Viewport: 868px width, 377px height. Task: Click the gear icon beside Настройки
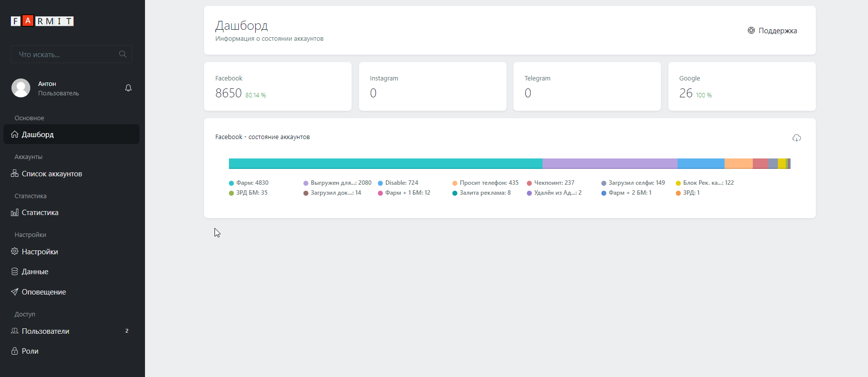click(x=15, y=251)
